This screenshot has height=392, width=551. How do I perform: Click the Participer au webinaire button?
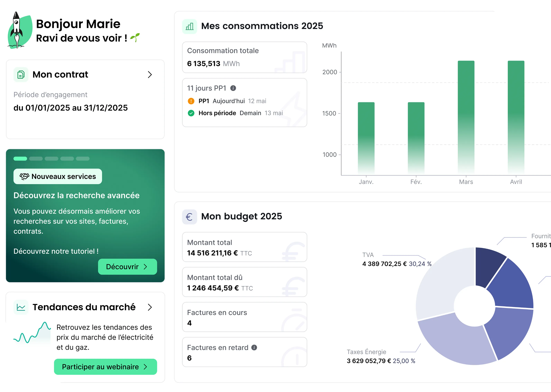tap(105, 367)
